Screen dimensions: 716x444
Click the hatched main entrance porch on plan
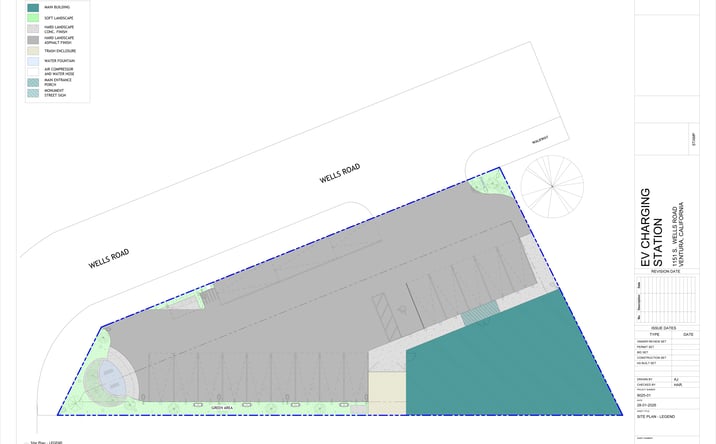(x=479, y=312)
